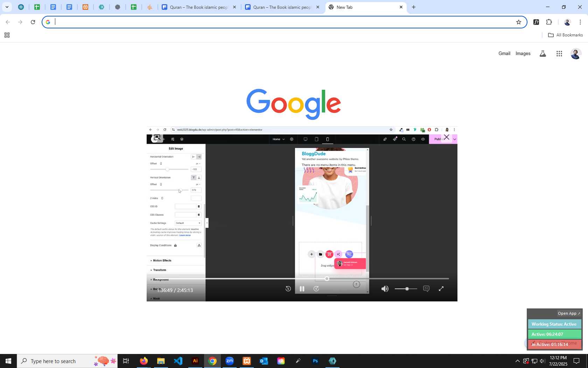588x368 pixels.
Task: Open File Explorer from the taskbar
Action: coord(161,361)
